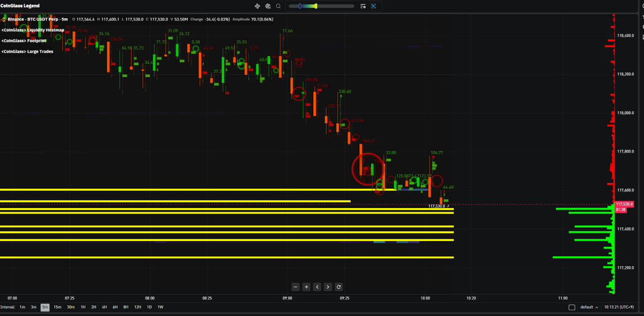644x316 pixels.
Task: Switch interval to 3m
Action: tap(33, 307)
